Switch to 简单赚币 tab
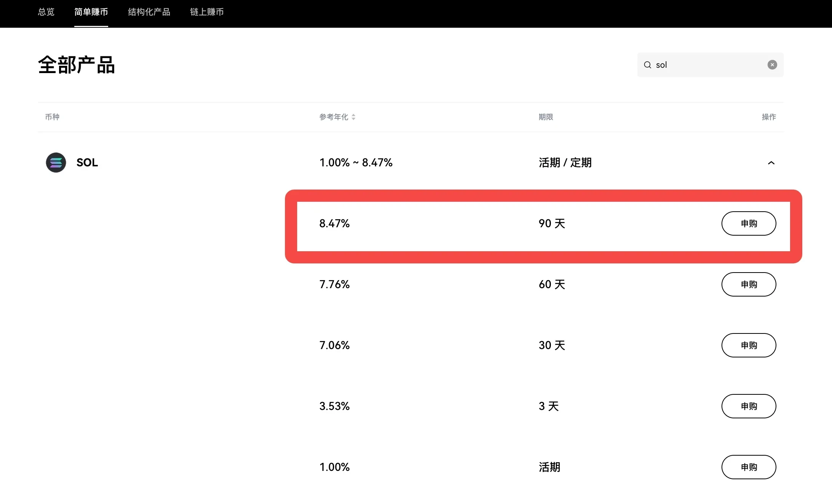The image size is (832, 504). tap(91, 12)
